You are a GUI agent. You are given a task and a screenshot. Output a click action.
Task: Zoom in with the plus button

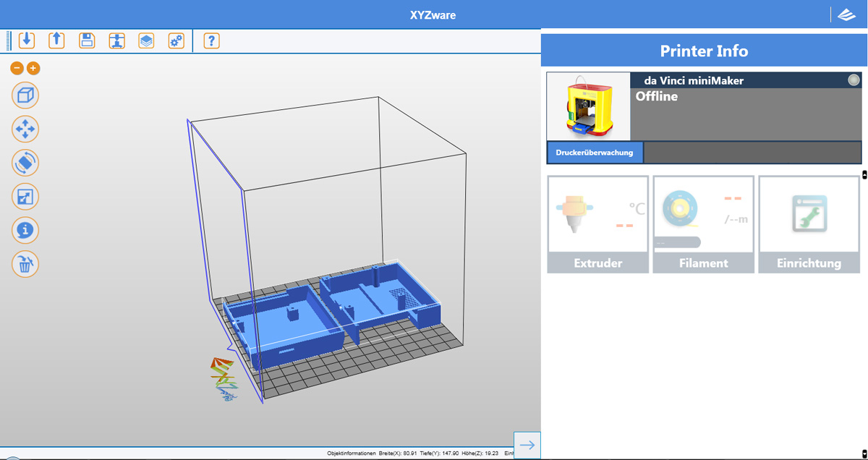coord(33,68)
